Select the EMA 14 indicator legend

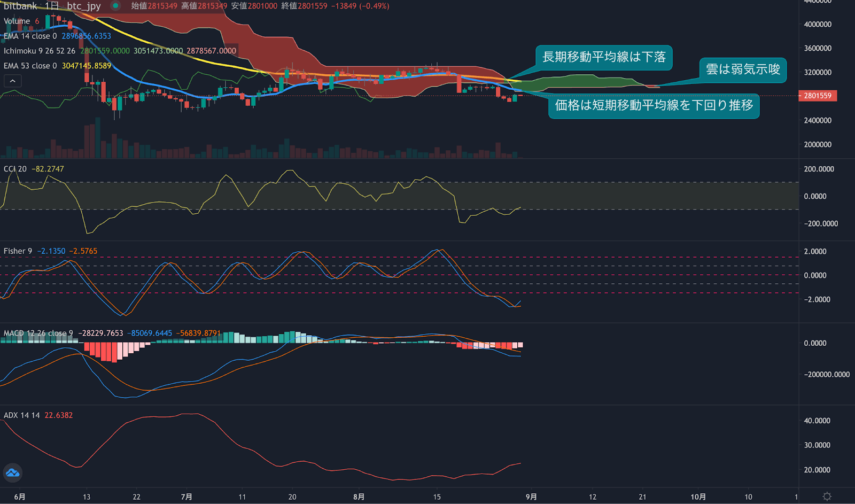[x=29, y=36]
